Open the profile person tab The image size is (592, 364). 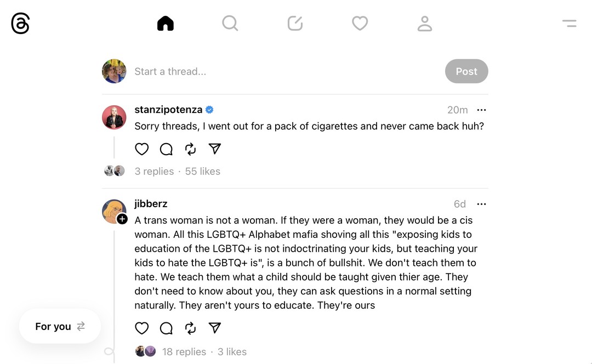point(425,23)
